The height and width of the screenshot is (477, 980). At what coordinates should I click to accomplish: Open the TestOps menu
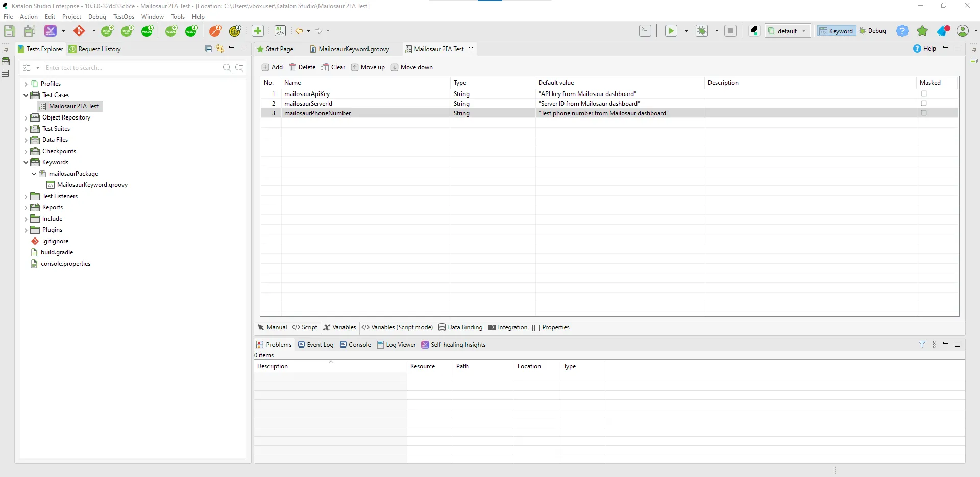124,16
